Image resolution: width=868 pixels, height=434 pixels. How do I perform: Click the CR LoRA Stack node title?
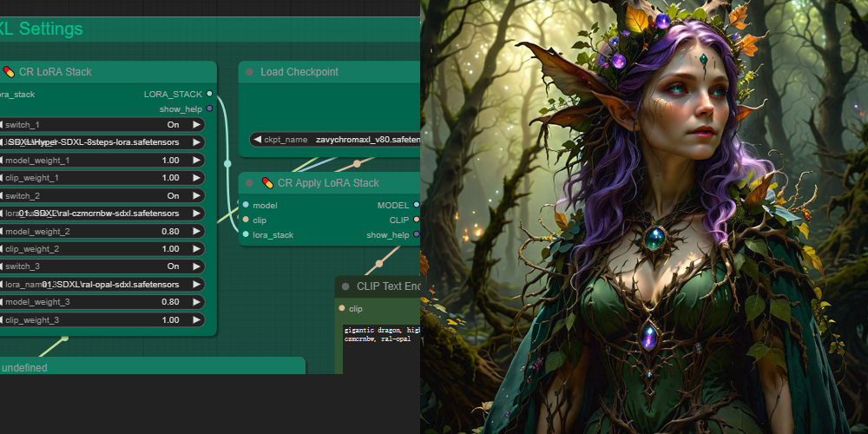click(56, 71)
